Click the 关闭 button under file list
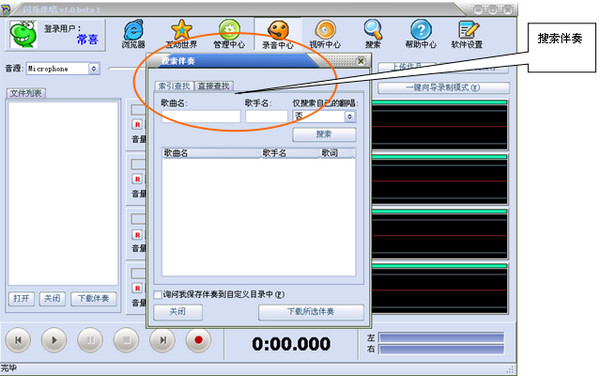The width and height of the screenshot is (600, 376). [x=52, y=298]
